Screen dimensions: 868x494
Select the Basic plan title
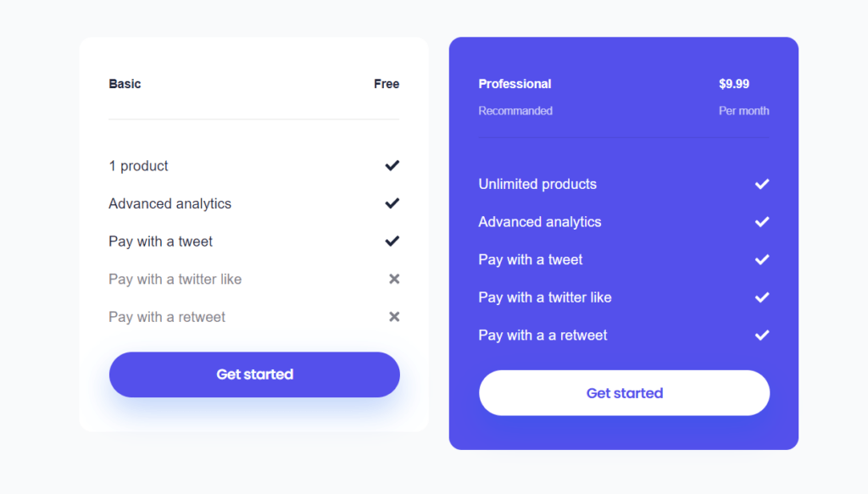(x=125, y=84)
